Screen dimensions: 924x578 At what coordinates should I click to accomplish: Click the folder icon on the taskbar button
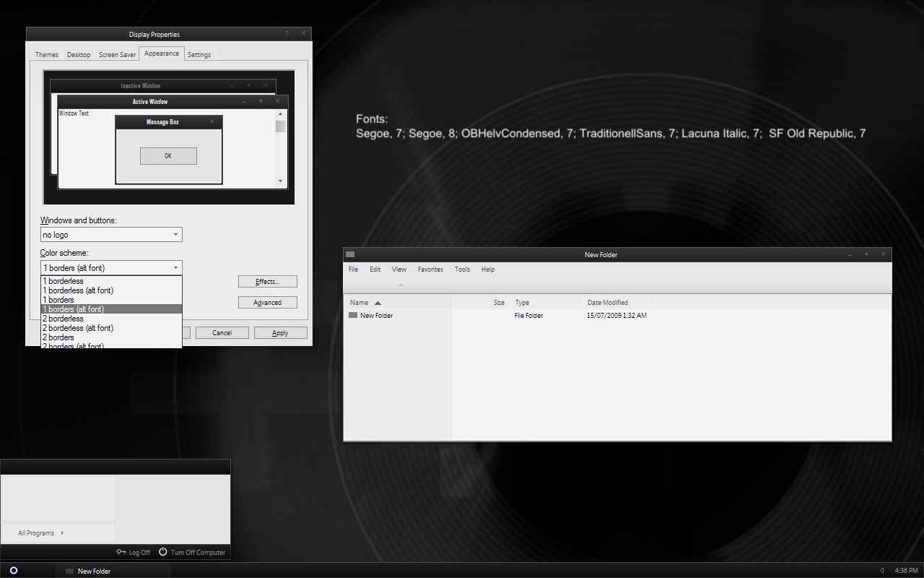click(69, 571)
